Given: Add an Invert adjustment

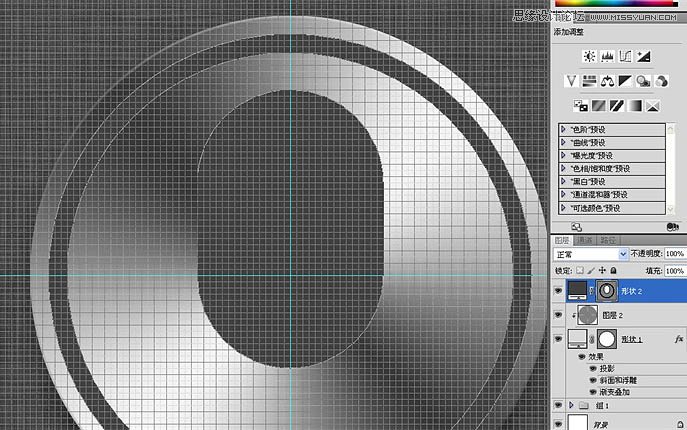Looking at the screenshot, I should tap(581, 106).
